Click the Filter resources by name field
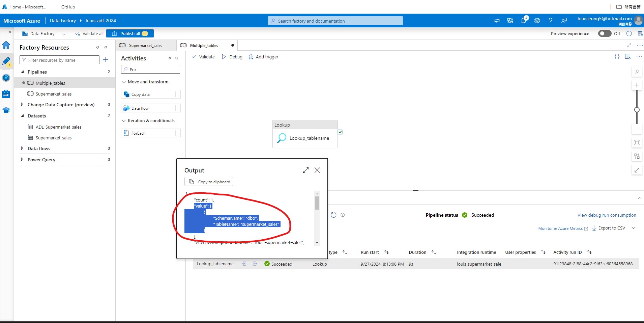 pos(59,60)
